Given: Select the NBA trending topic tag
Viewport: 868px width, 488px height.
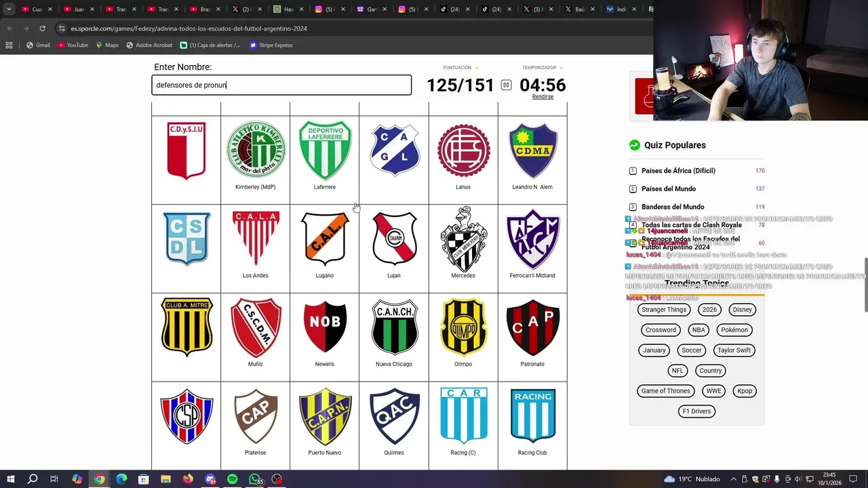Looking at the screenshot, I should tap(698, 330).
